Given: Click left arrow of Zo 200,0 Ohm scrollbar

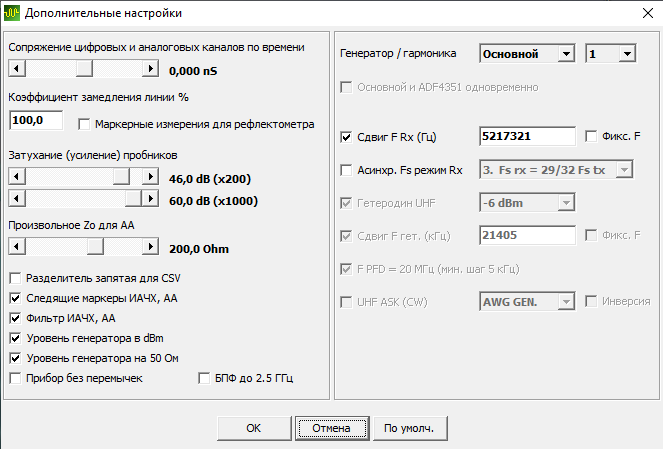Looking at the screenshot, I should [x=17, y=246].
